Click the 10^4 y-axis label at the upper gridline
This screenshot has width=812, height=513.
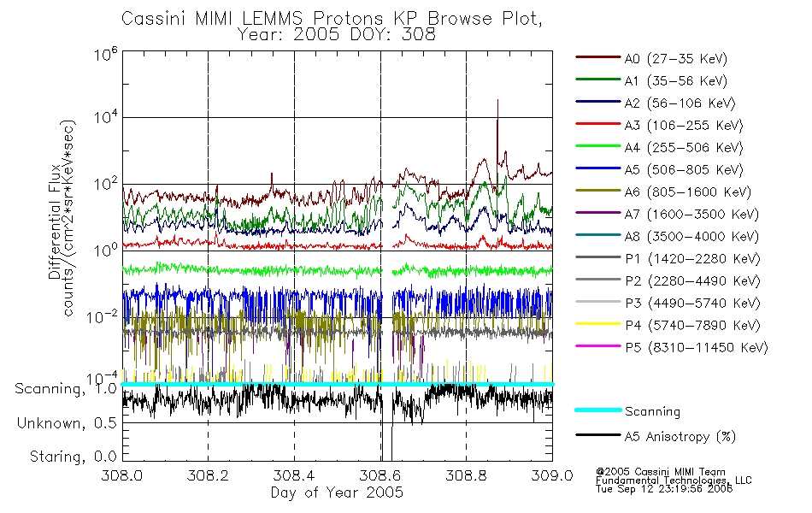106,117
